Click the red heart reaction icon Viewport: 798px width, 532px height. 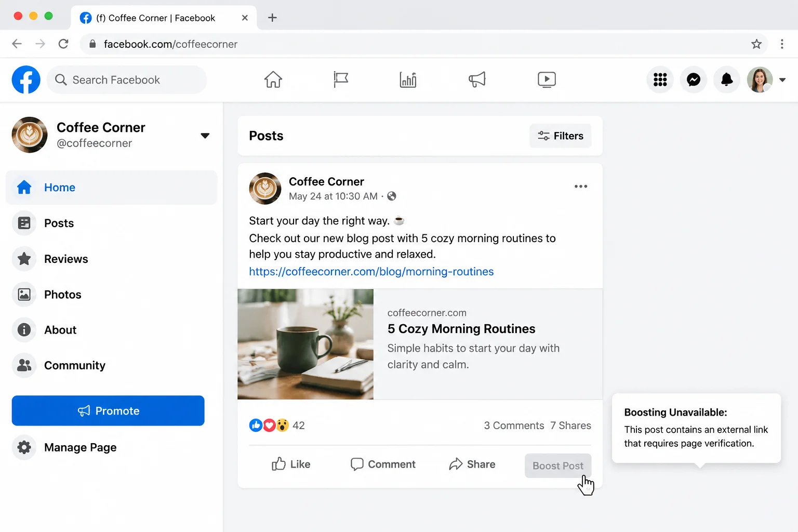coord(269,425)
